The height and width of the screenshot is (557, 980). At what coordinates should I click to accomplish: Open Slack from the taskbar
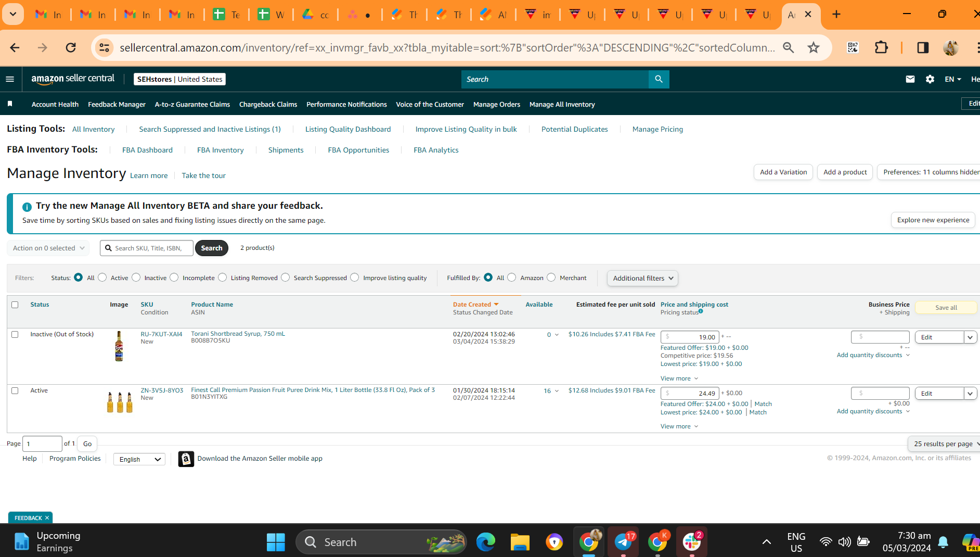click(692, 542)
